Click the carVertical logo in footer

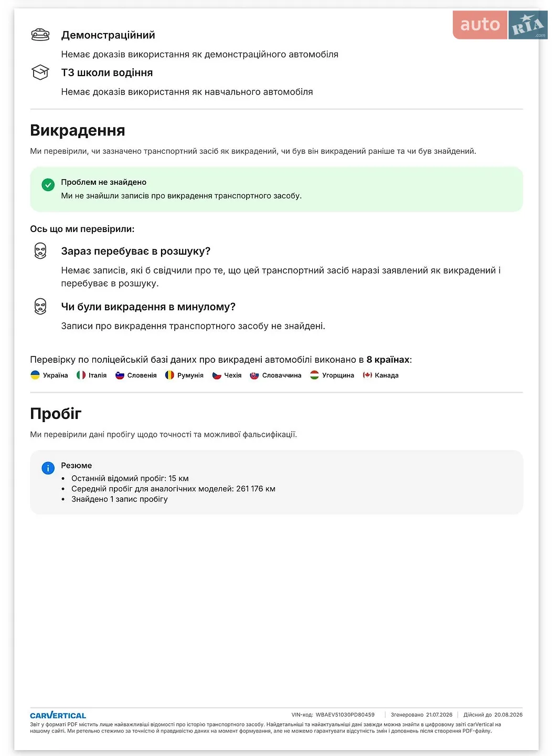coord(58,715)
